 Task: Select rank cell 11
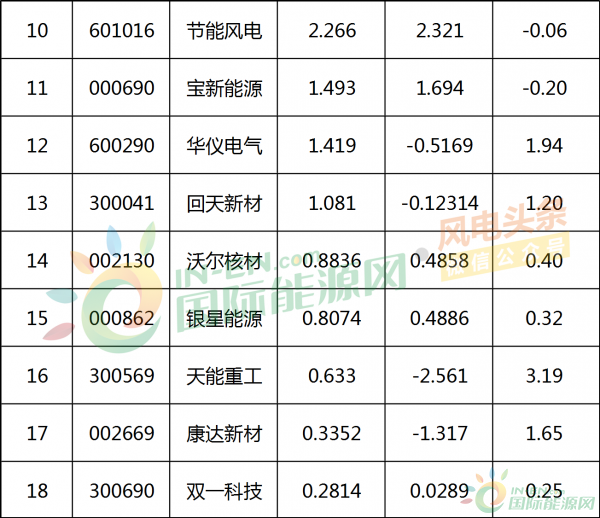[x=37, y=88]
